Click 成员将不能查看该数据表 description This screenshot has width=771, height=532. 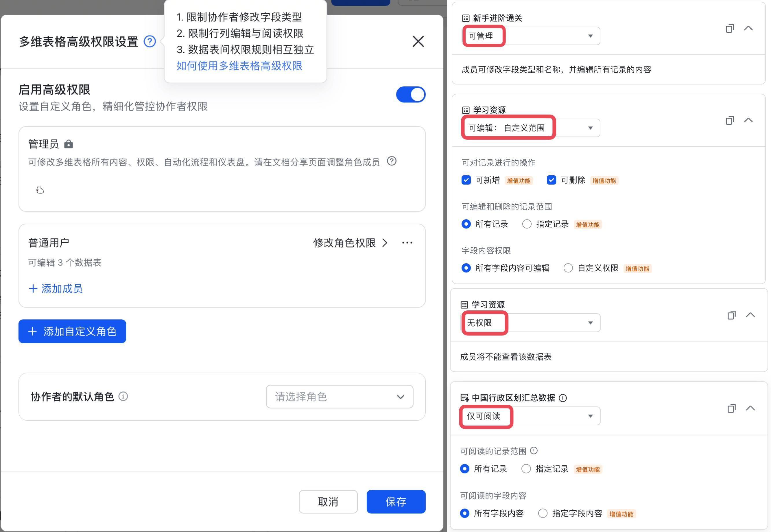(x=506, y=357)
